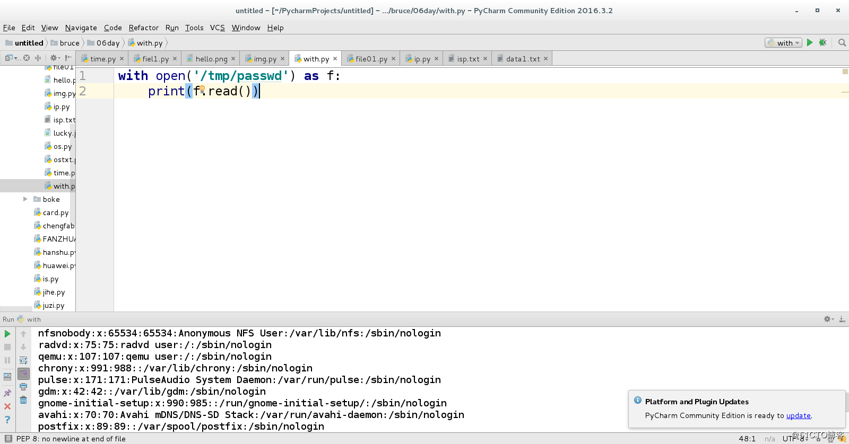The image size is (849, 444).
Task: Click the 'bruce' breadcrumb
Action: (66, 43)
